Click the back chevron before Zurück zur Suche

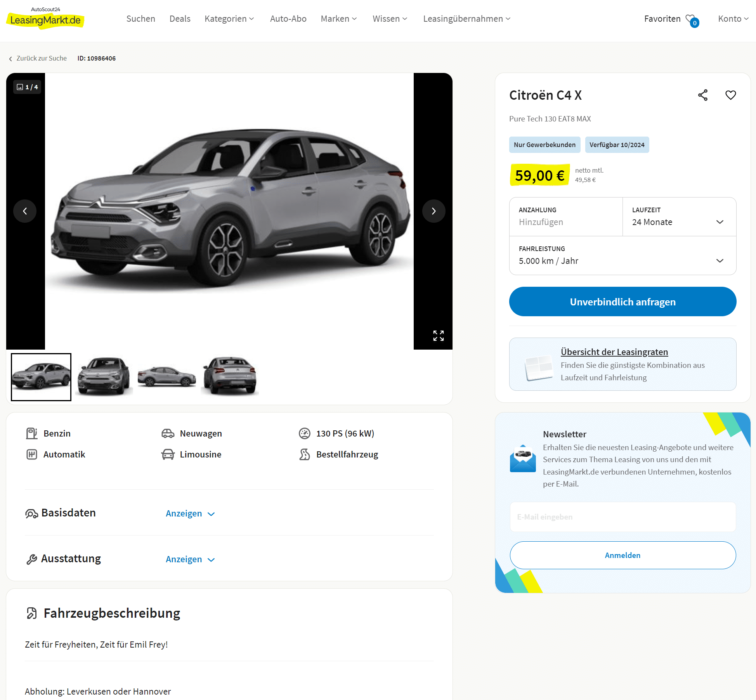pos(10,59)
